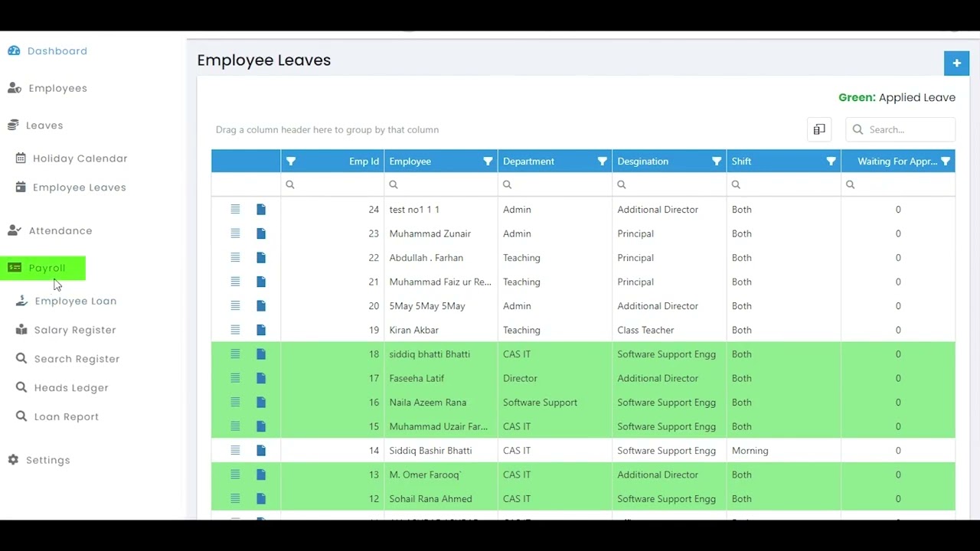The width and height of the screenshot is (980, 551).
Task: Open the Salary Register page
Action: pyautogui.click(x=66, y=330)
